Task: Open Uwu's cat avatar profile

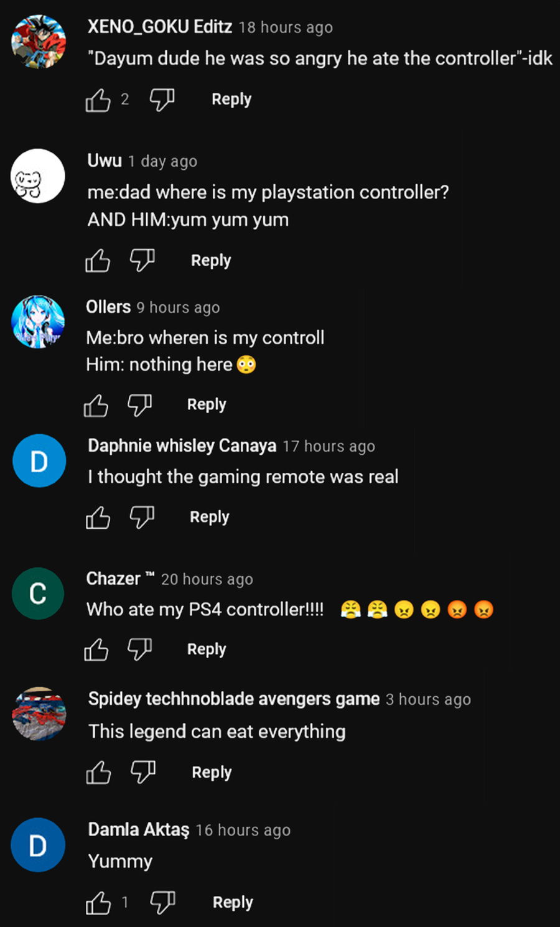Action: (38, 176)
